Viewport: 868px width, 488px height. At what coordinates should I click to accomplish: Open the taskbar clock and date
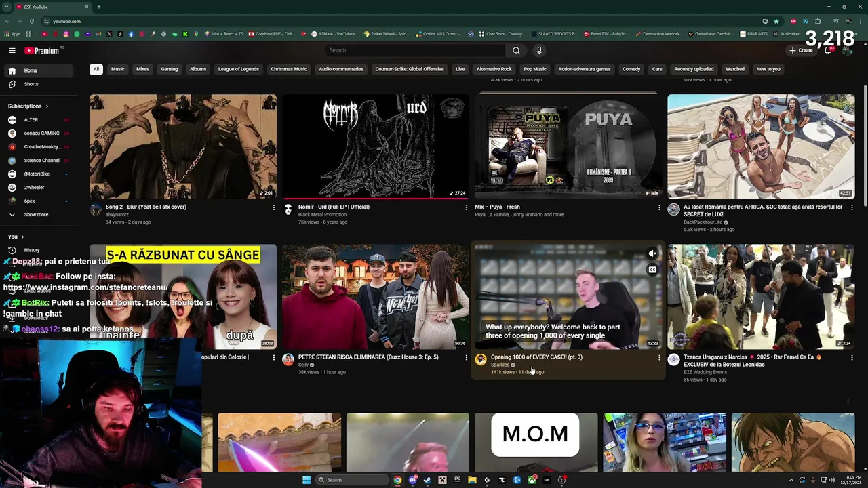point(852,480)
